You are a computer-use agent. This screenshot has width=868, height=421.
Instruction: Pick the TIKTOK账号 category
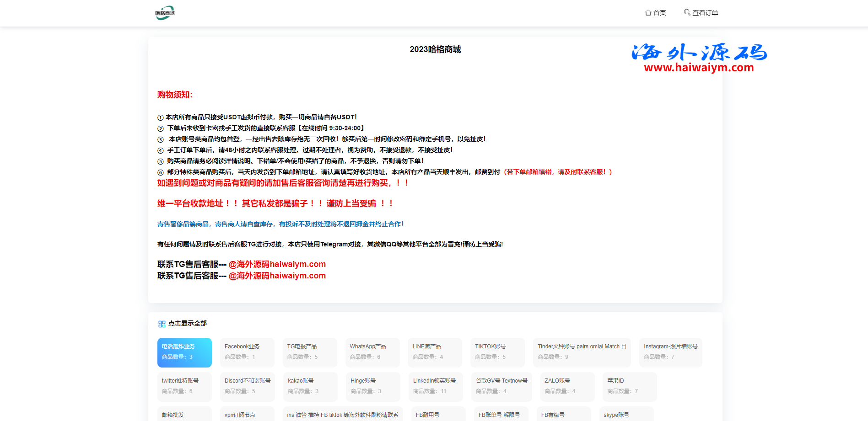coord(497,352)
